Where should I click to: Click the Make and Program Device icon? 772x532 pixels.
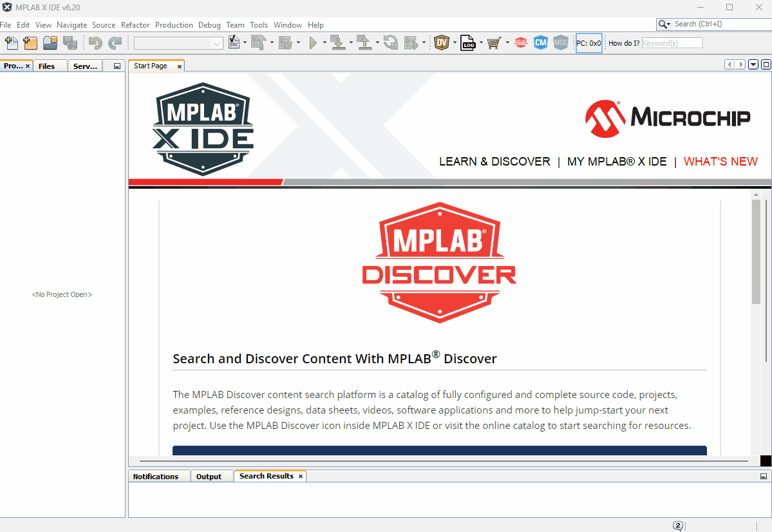[338, 43]
